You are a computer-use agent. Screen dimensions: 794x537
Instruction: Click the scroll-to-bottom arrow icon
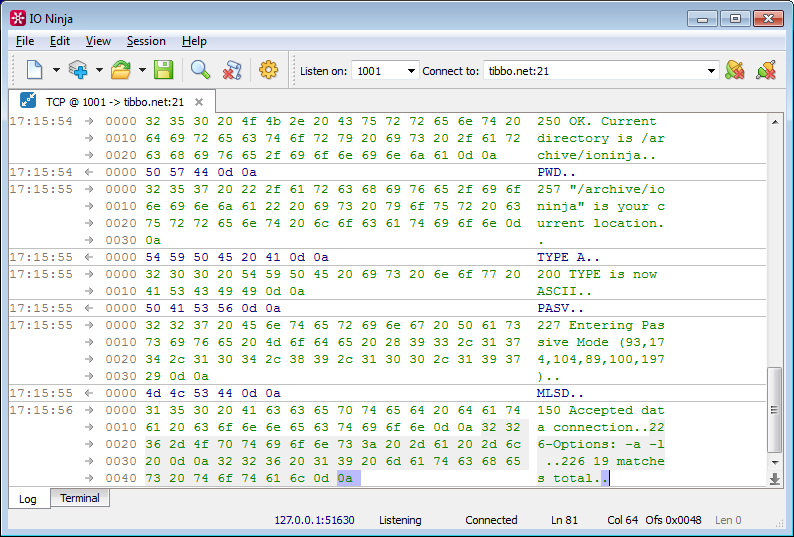pos(775,479)
